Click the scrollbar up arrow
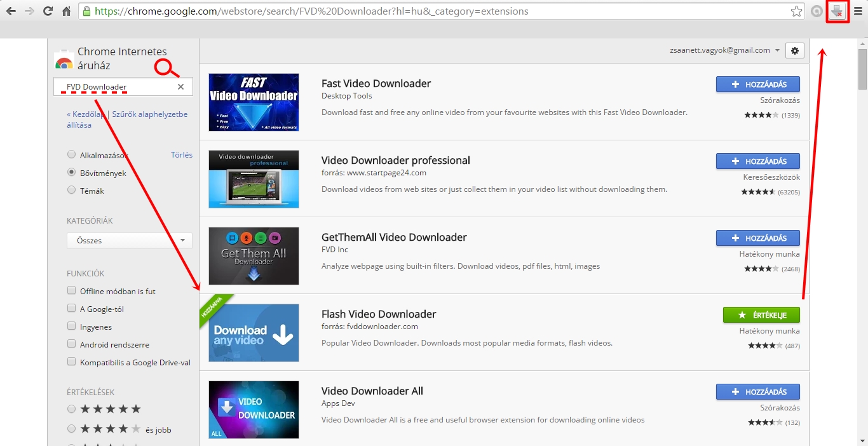This screenshot has height=446, width=868. pos(862,43)
